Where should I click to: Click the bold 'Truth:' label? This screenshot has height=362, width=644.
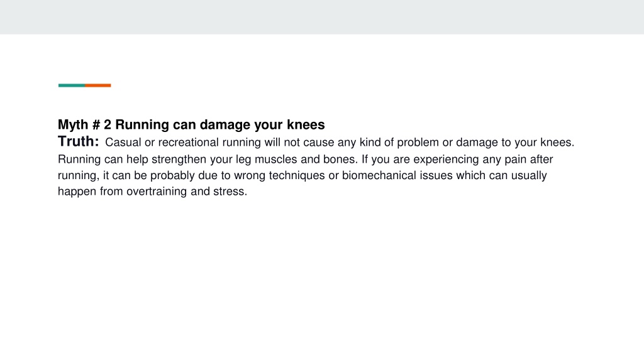click(79, 141)
